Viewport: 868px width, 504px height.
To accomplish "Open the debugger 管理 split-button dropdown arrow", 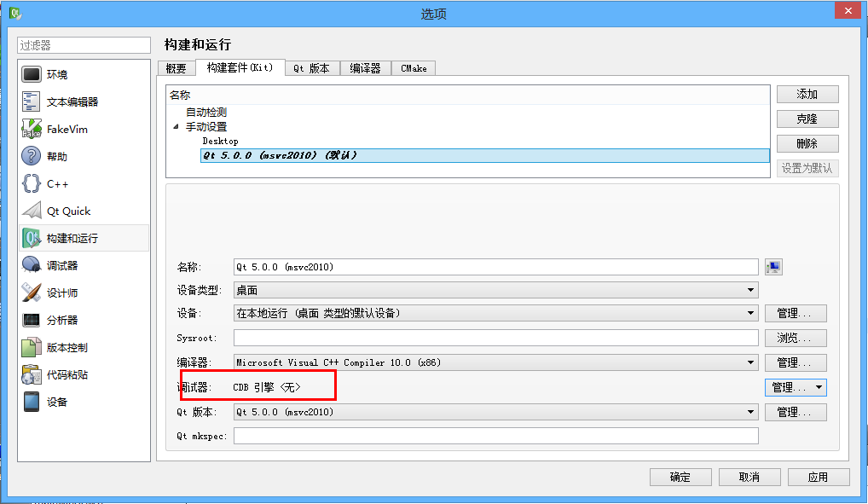I will (817, 386).
